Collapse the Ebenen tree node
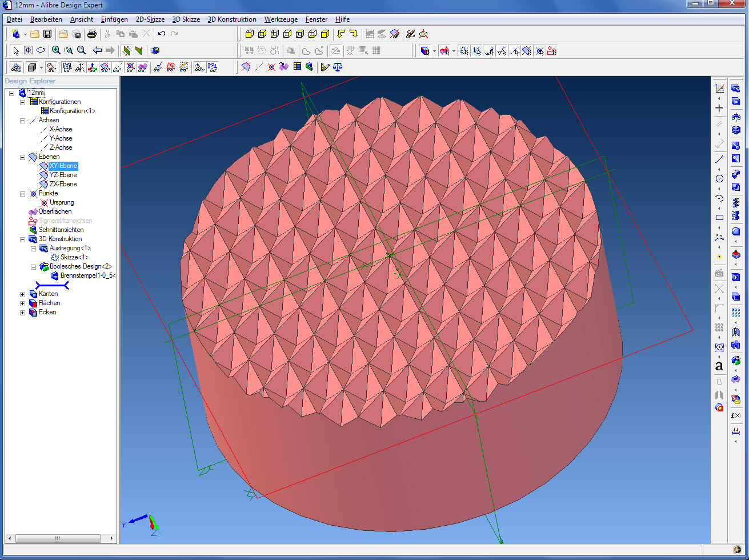This screenshot has width=749, height=560. click(x=23, y=157)
